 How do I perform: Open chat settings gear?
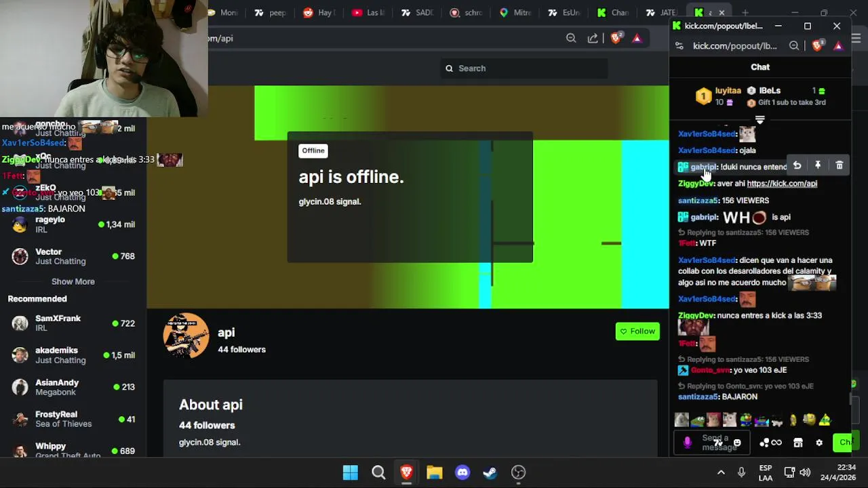tap(819, 443)
